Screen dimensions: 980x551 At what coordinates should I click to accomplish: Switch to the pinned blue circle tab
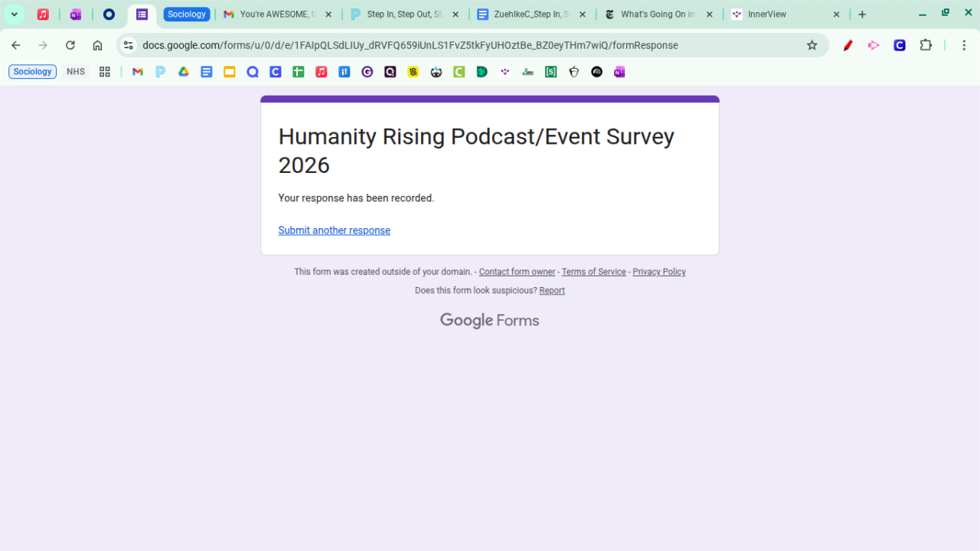109,15
